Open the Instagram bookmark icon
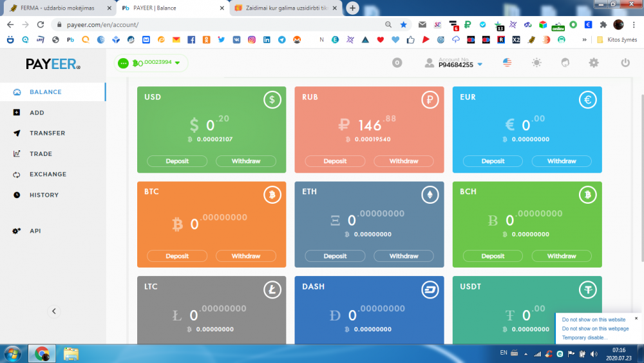644x363 pixels. (x=251, y=40)
